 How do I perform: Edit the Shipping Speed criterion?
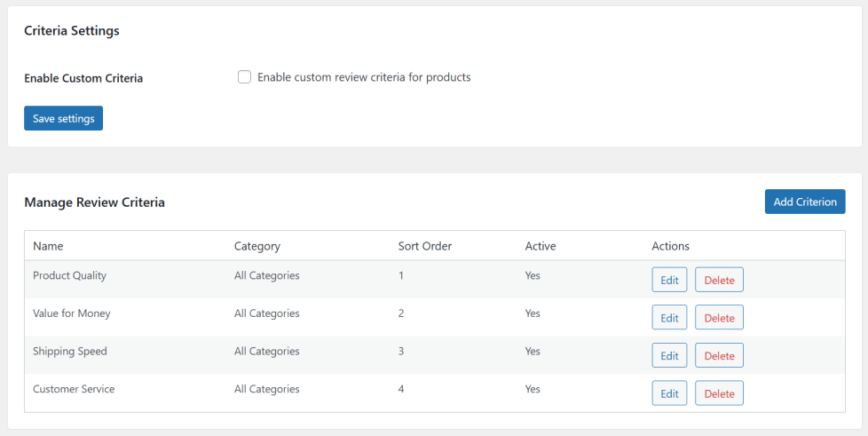pyautogui.click(x=669, y=355)
